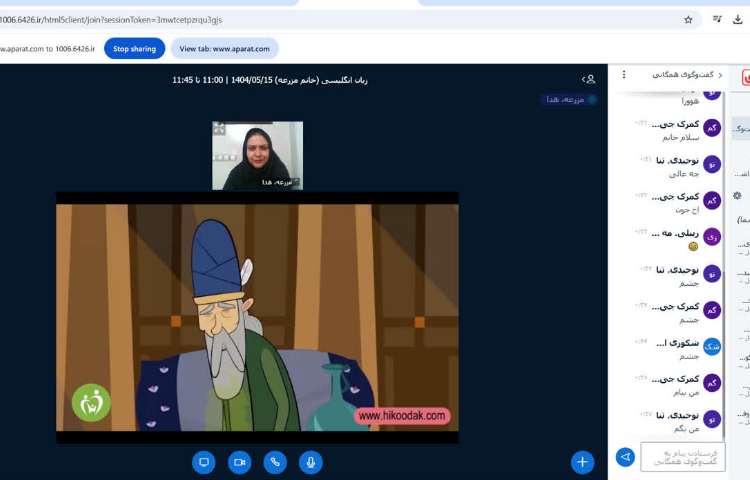Open the media control icon in the browser toolbar

point(717,20)
